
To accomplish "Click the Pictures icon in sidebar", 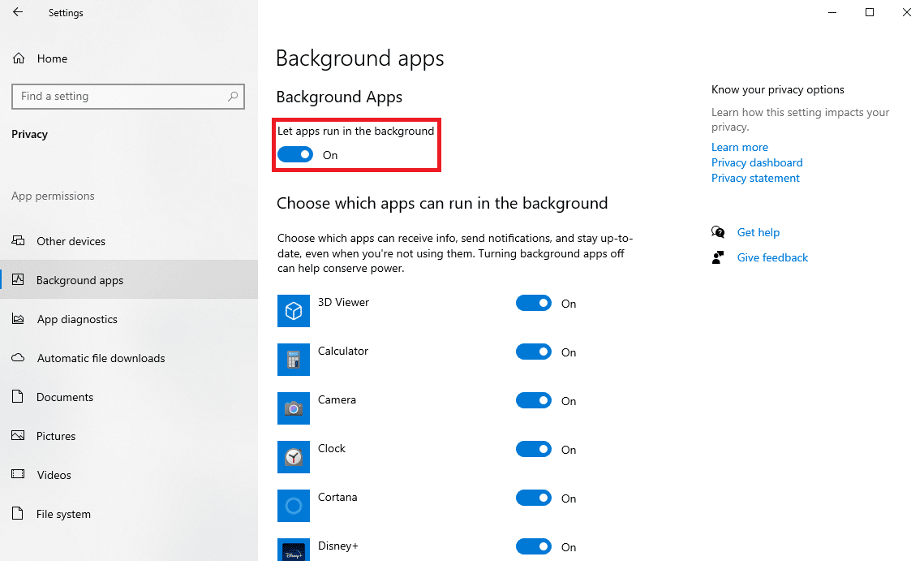I will click(x=19, y=435).
